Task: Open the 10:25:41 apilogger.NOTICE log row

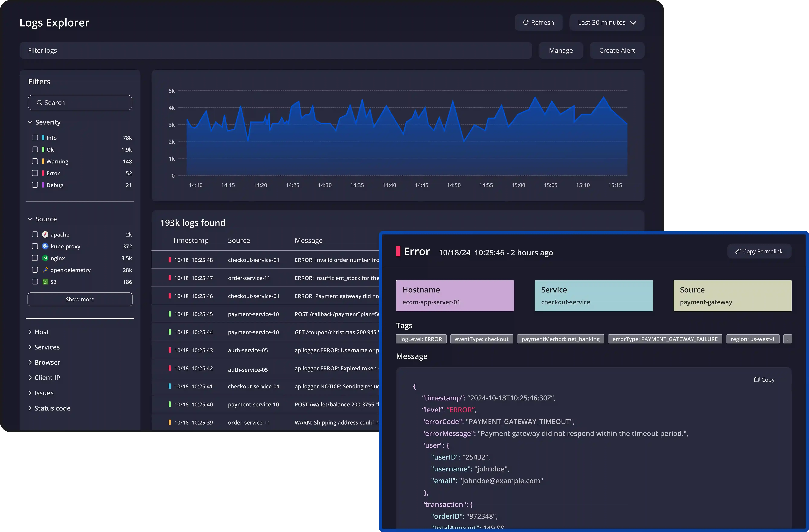Action: (x=265, y=387)
